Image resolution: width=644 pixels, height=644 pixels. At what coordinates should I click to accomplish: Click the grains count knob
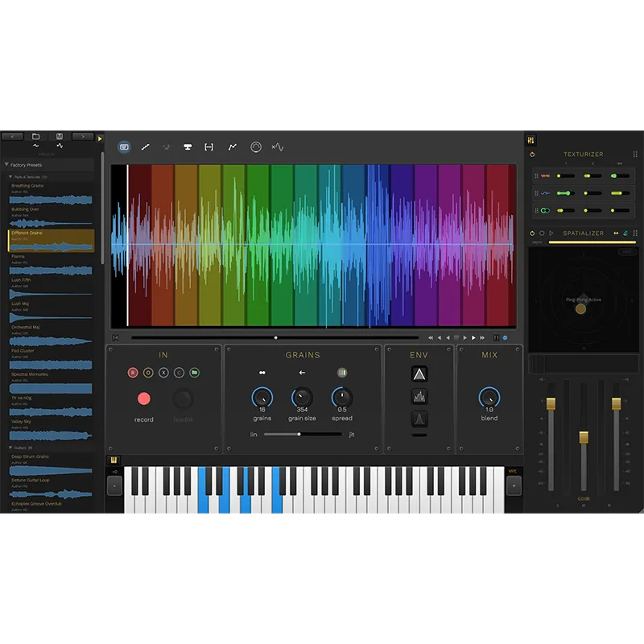[262, 397]
